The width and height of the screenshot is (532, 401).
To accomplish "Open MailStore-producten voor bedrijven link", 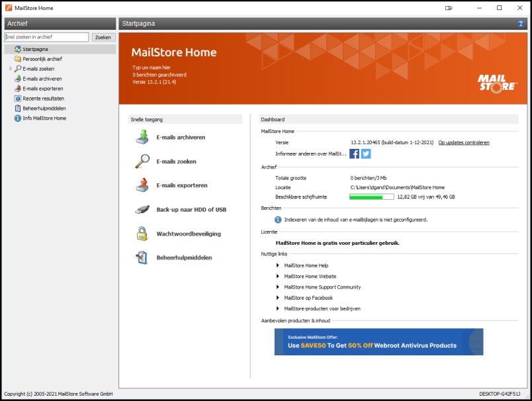I will point(322,308).
